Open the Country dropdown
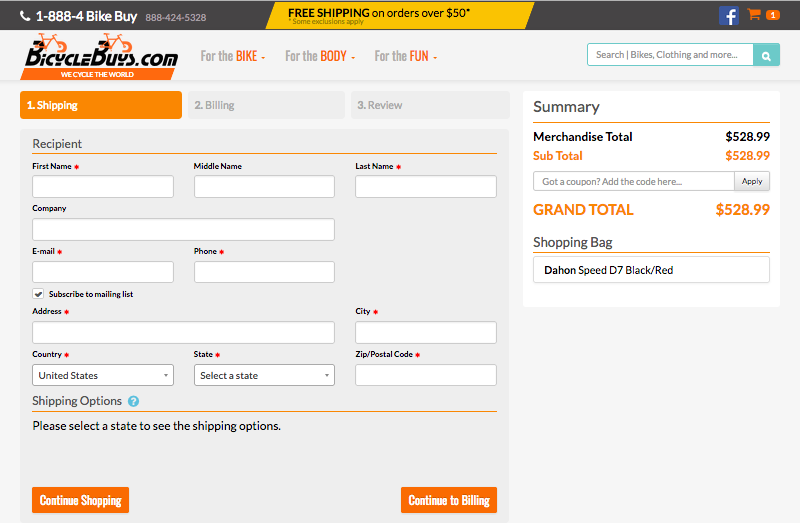 pos(103,375)
